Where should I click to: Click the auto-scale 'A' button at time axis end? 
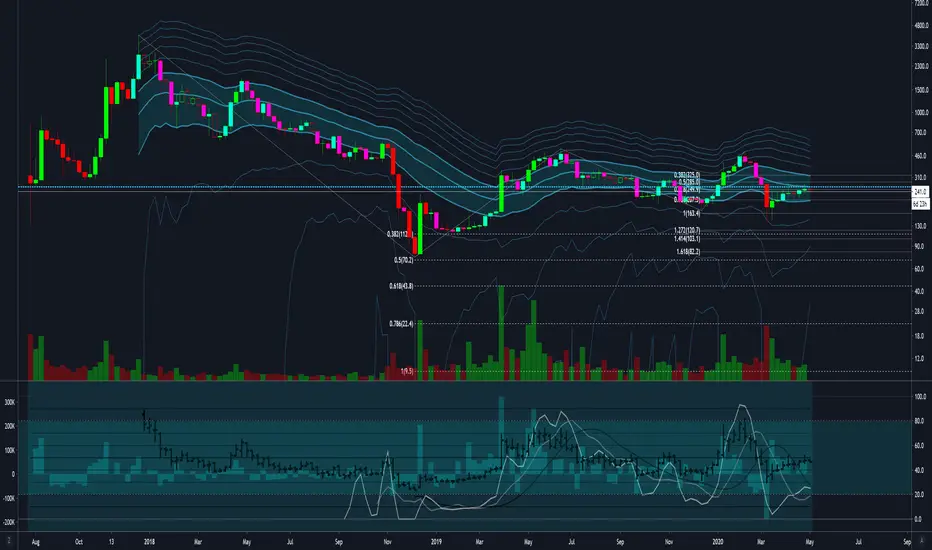[922, 540]
